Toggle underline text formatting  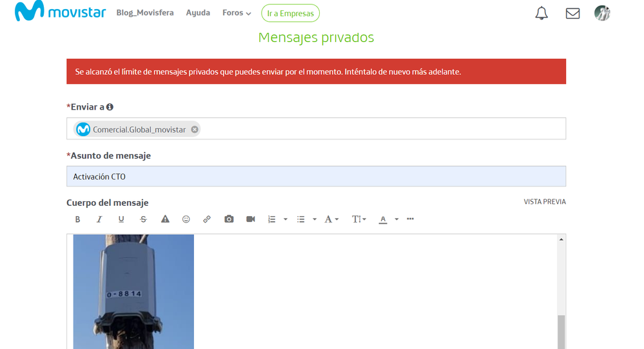(121, 219)
